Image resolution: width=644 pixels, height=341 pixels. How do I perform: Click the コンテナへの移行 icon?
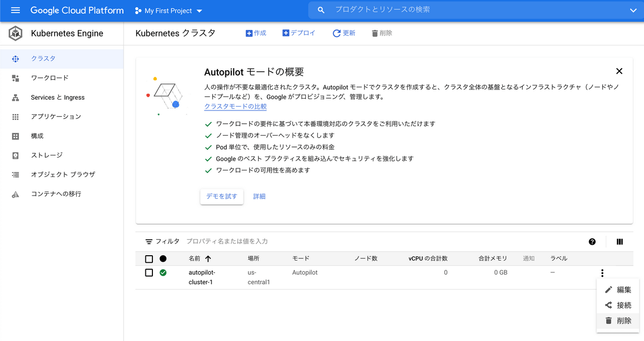coord(15,194)
